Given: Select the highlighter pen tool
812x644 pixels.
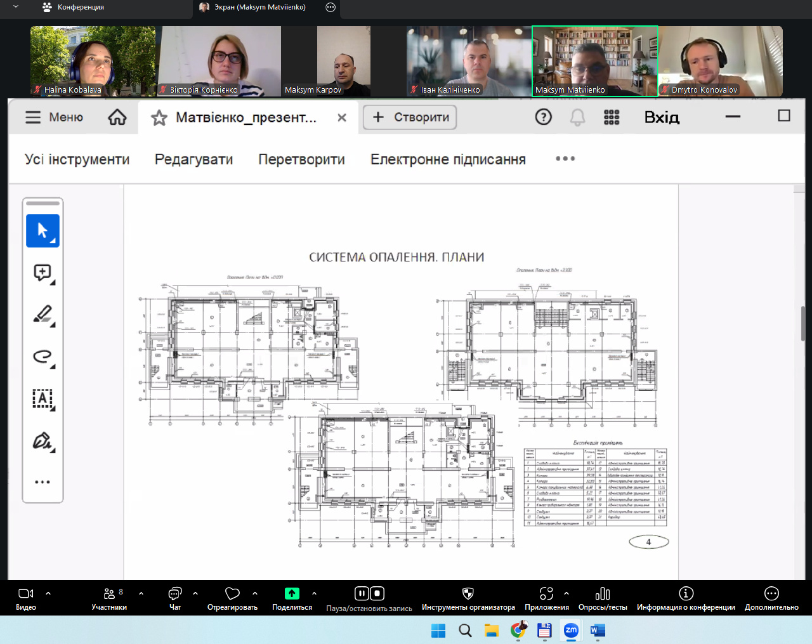Looking at the screenshot, I should pos(43,315).
